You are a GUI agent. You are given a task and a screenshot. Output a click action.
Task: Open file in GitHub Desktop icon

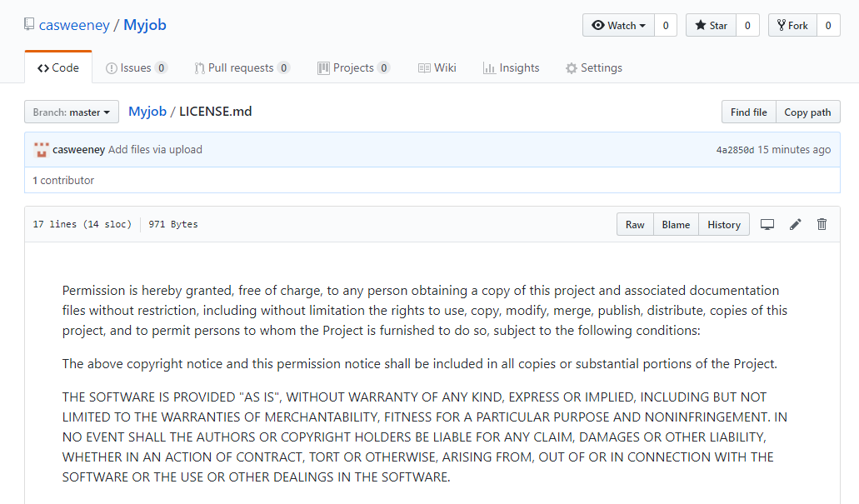coord(767,224)
